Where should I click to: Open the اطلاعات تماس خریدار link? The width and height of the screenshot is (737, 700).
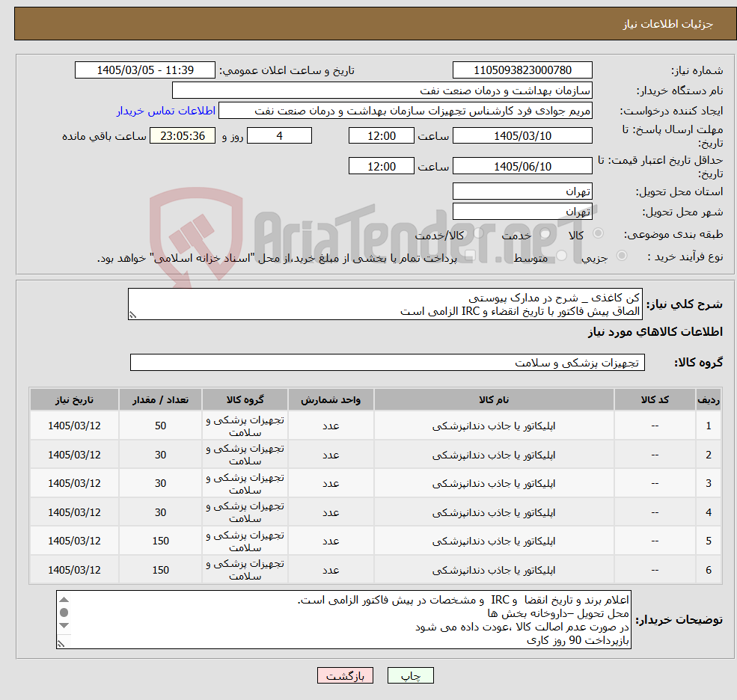coord(166,111)
